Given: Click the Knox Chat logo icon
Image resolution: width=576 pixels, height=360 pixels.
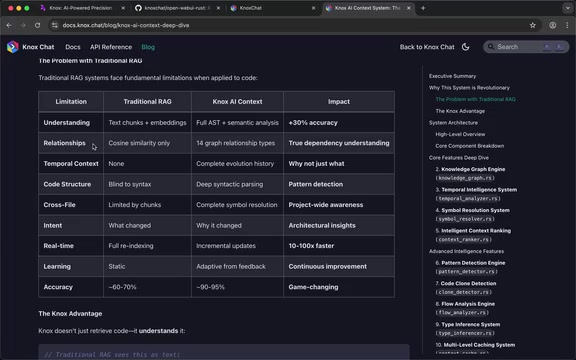Looking at the screenshot, I should (x=12, y=47).
